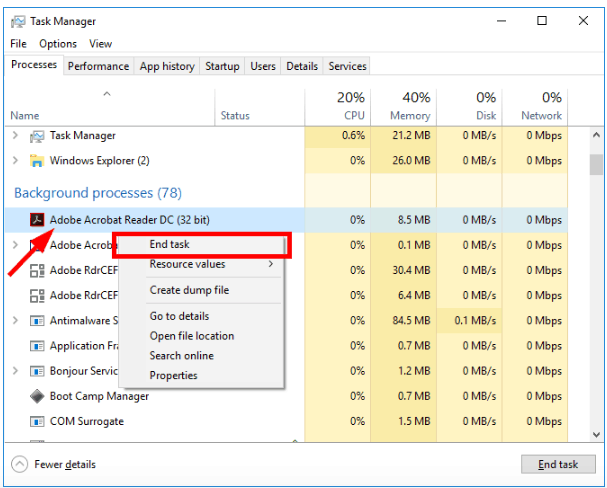Open the Startup tab
Viewport: 607px width, 488px height.
222,66
